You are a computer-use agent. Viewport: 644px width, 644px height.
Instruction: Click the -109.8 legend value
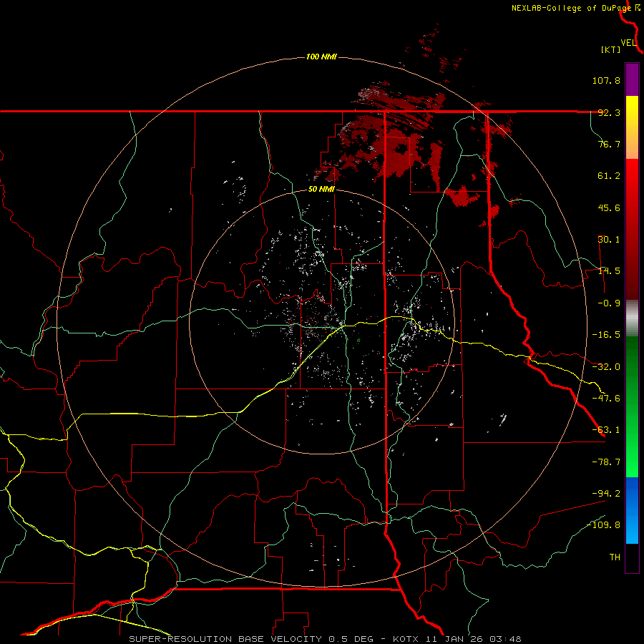pyautogui.click(x=604, y=525)
